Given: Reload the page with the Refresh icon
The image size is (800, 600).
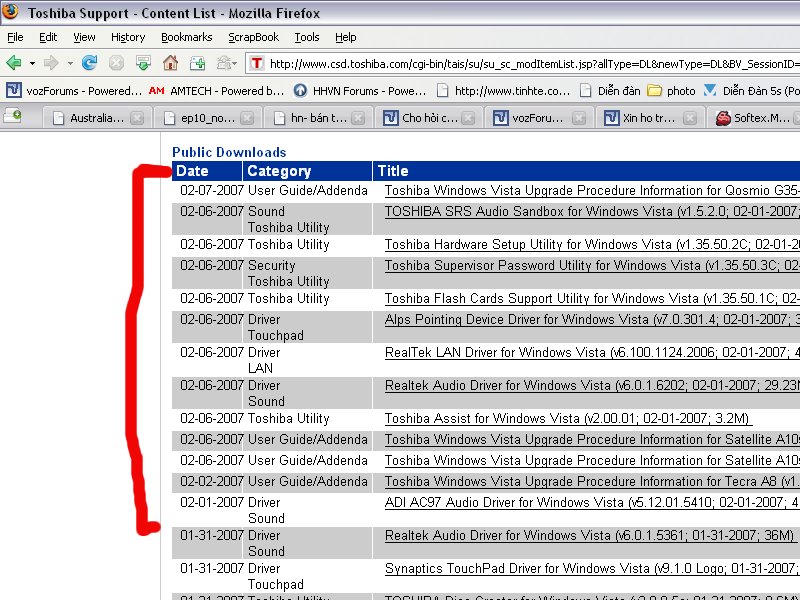Looking at the screenshot, I should pyautogui.click(x=90, y=63).
